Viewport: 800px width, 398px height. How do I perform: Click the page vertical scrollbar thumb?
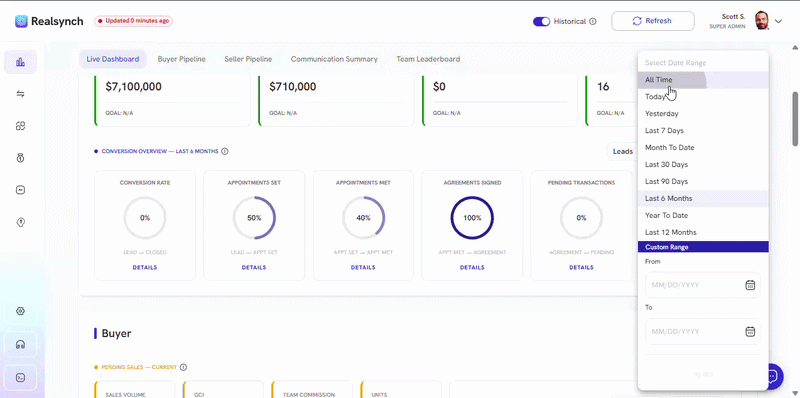pos(795,118)
